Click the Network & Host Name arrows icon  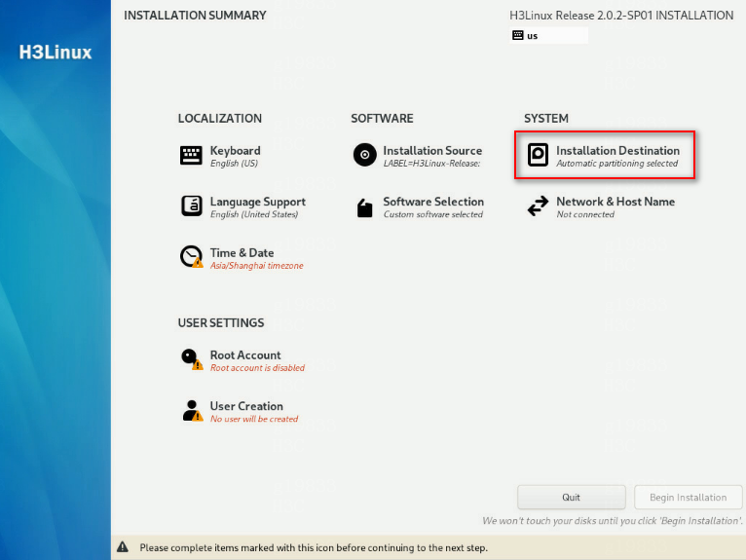(539, 206)
